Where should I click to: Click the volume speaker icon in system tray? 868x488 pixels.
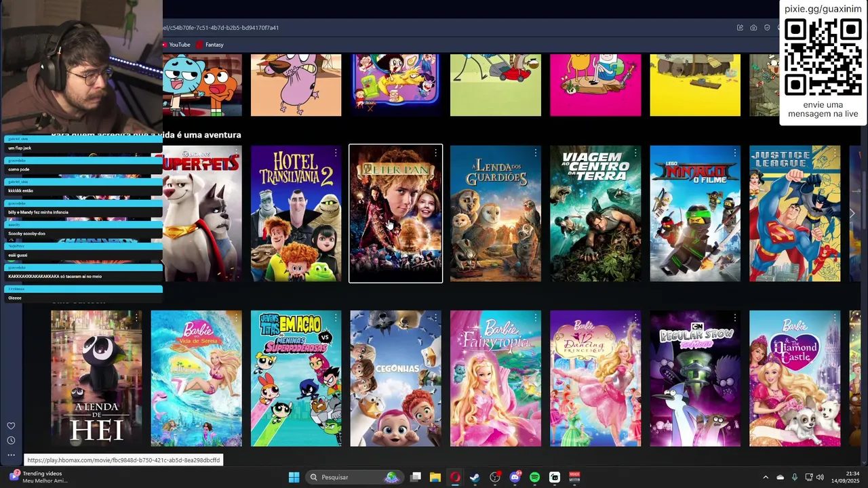[820, 477]
